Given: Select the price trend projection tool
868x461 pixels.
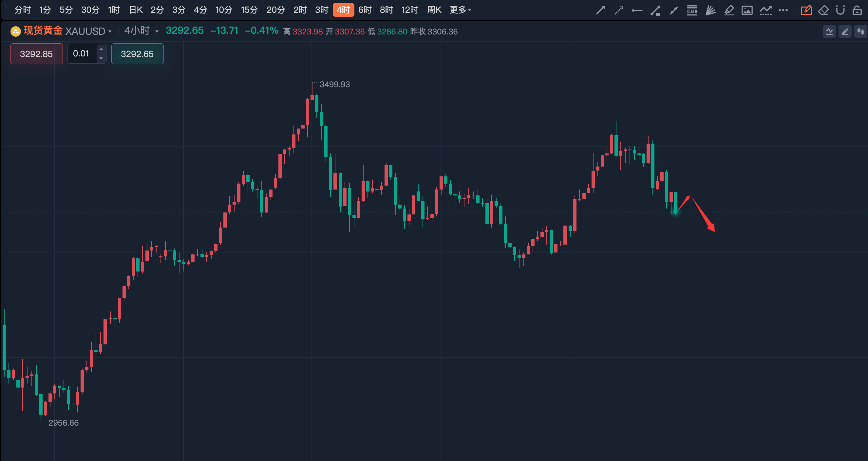Looking at the screenshot, I should [x=765, y=10].
